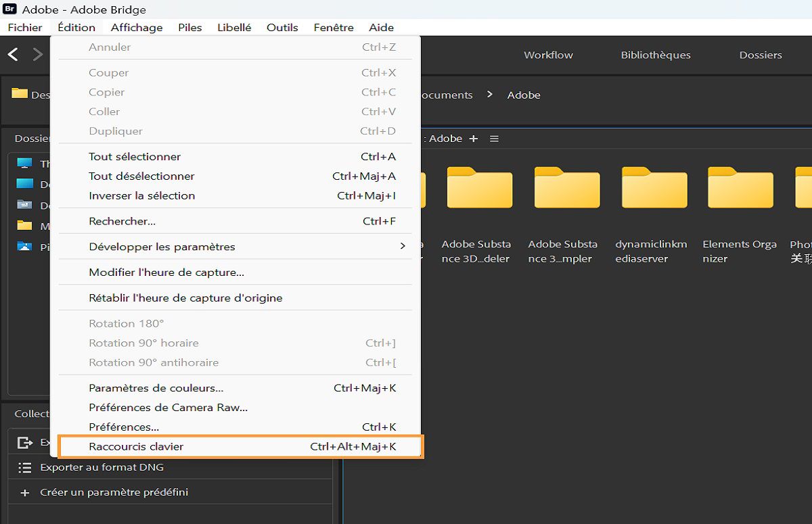812x524 pixels.
Task: Click the export arrow icon in export panel
Action: pyautogui.click(x=25, y=442)
